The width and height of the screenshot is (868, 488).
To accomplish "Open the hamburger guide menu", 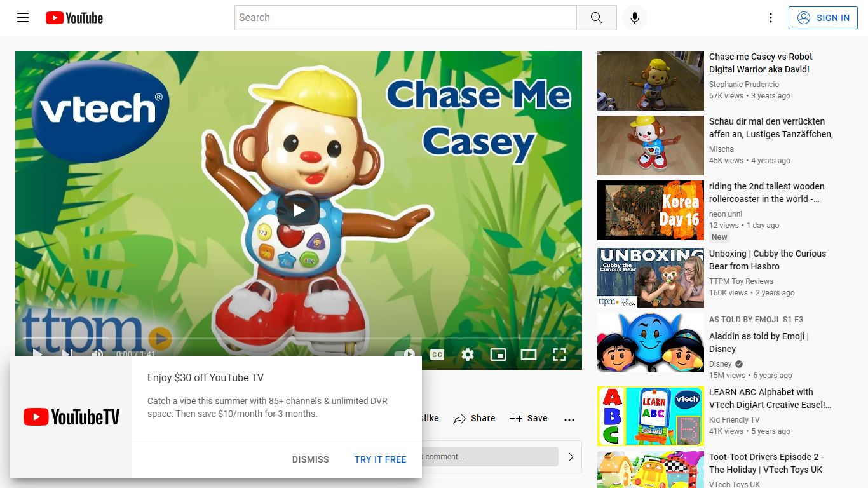I will pos(23,18).
